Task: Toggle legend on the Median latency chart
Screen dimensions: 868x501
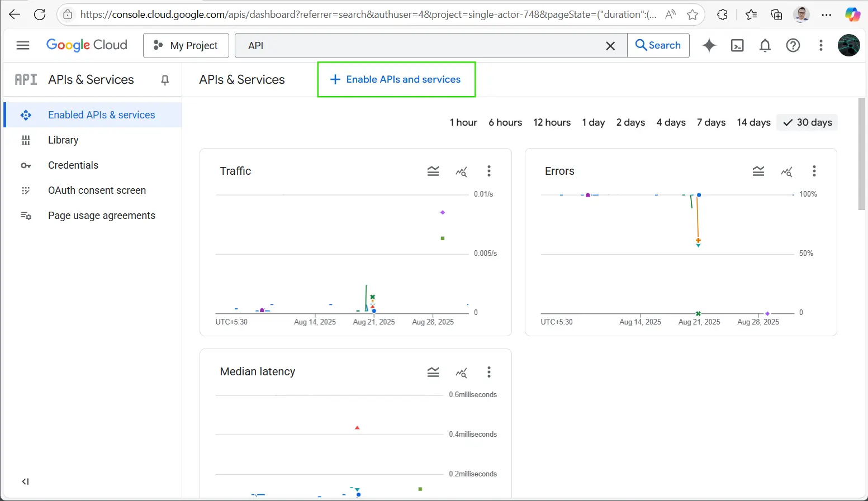Action: (433, 373)
